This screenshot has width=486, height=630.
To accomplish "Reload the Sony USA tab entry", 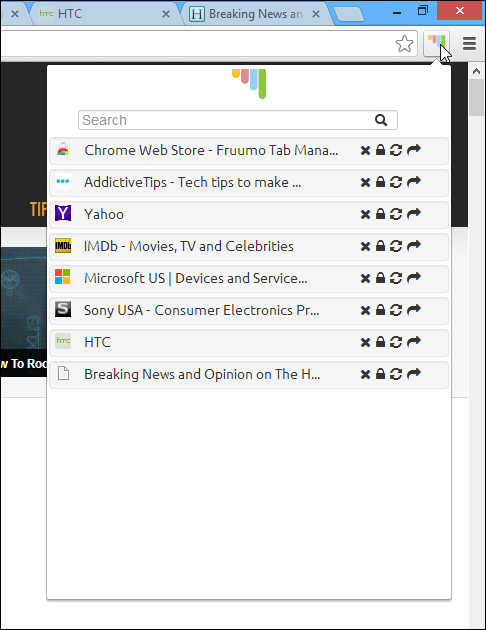I will coord(396,310).
